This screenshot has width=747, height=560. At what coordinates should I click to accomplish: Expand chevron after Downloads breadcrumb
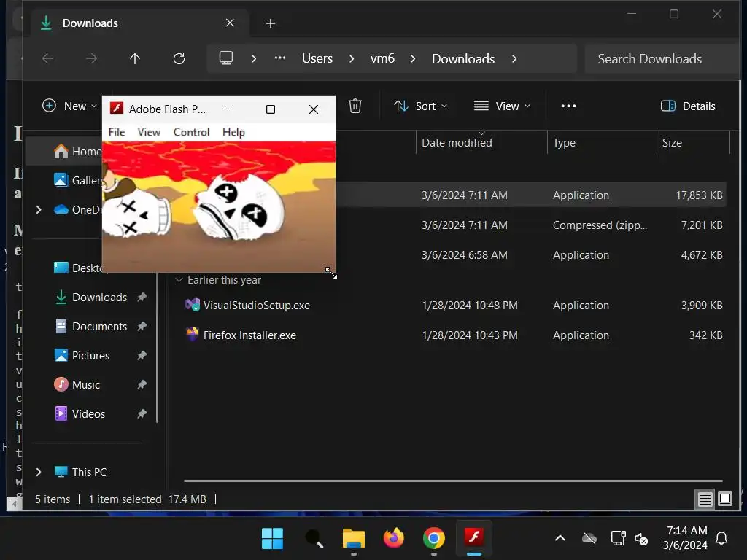click(x=514, y=58)
